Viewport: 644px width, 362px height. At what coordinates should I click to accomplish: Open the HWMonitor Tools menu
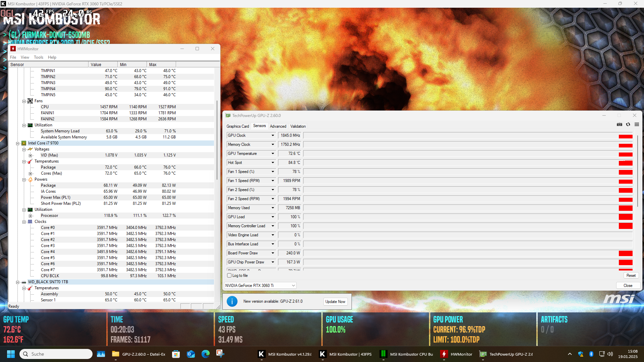(39, 57)
